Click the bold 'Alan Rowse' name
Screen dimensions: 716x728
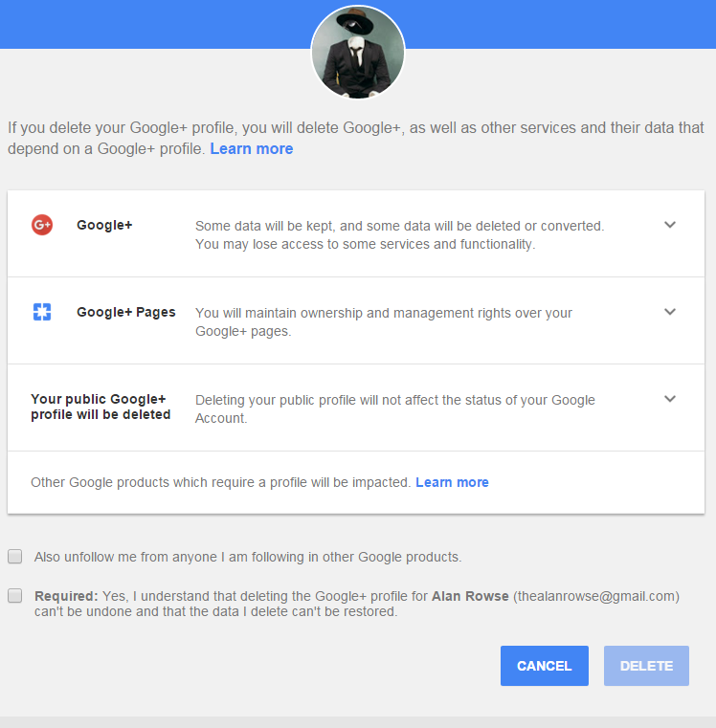coord(470,596)
